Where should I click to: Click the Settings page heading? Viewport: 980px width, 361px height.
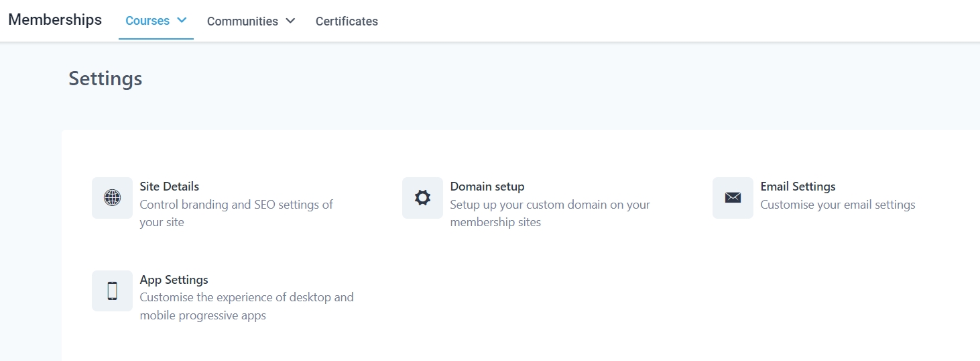click(x=105, y=79)
